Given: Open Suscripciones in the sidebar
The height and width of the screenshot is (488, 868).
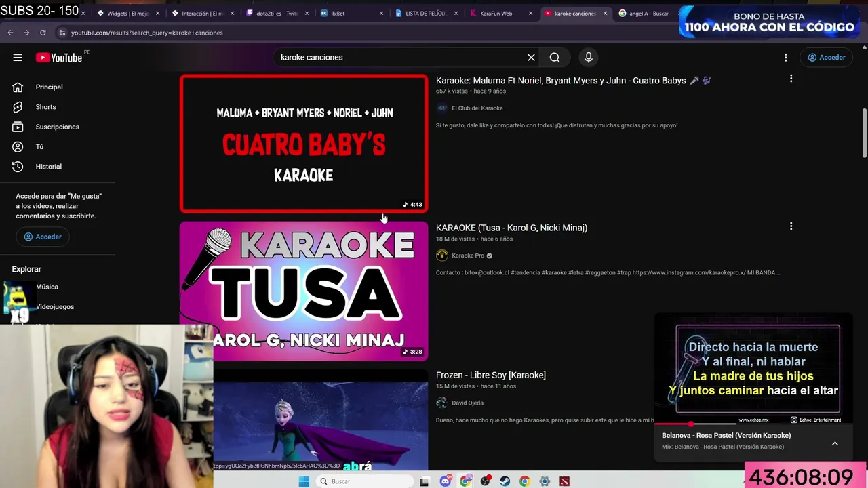Looking at the screenshot, I should tap(57, 127).
